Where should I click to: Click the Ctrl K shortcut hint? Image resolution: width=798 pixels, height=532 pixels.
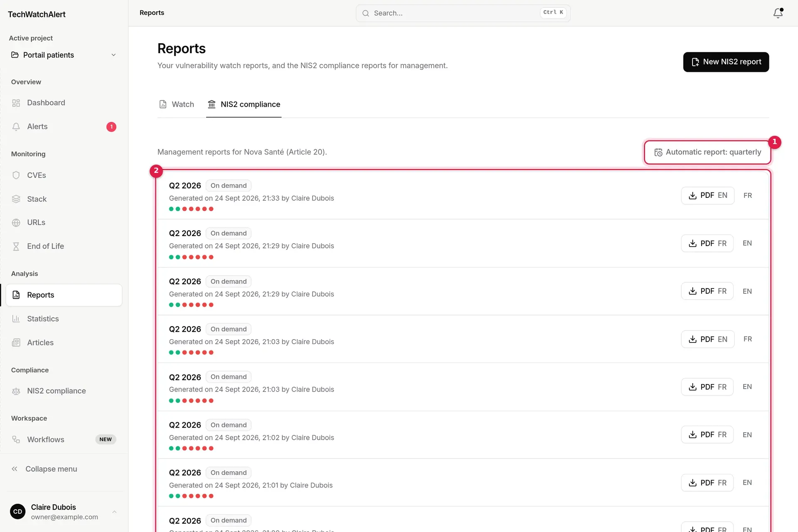click(553, 12)
